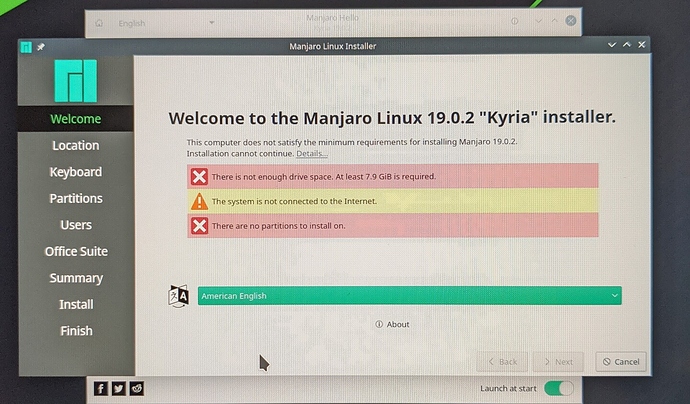The image size is (690, 404).
Task: Select the Welcome step in sidebar
Action: [76, 119]
